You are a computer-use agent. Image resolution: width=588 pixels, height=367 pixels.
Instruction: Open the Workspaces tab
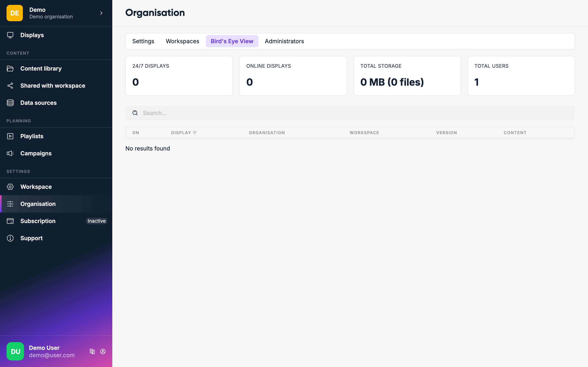(182, 41)
